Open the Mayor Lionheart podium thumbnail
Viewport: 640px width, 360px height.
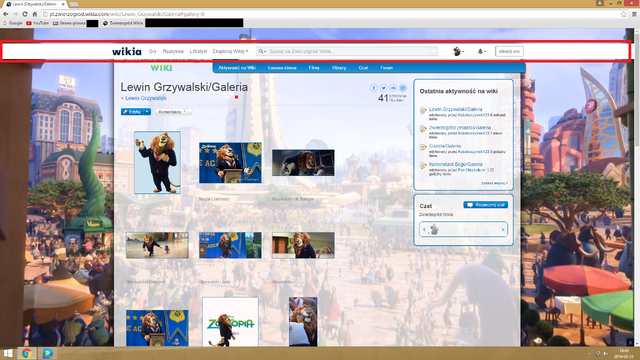point(230,162)
